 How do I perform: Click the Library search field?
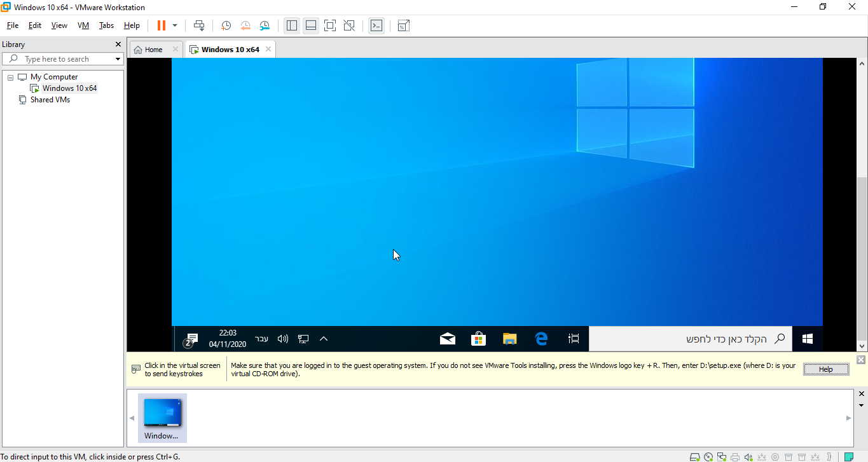[x=62, y=59]
